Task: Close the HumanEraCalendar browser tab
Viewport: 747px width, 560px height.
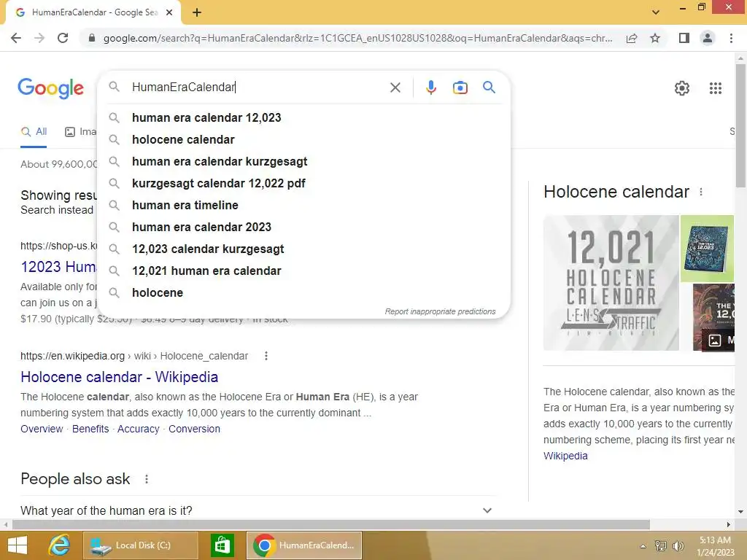Action: pyautogui.click(x=169, y=12)
